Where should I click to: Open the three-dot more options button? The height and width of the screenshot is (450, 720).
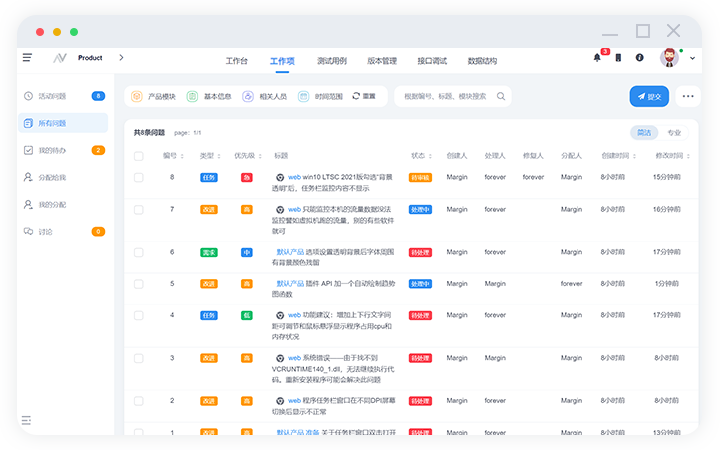687,97
